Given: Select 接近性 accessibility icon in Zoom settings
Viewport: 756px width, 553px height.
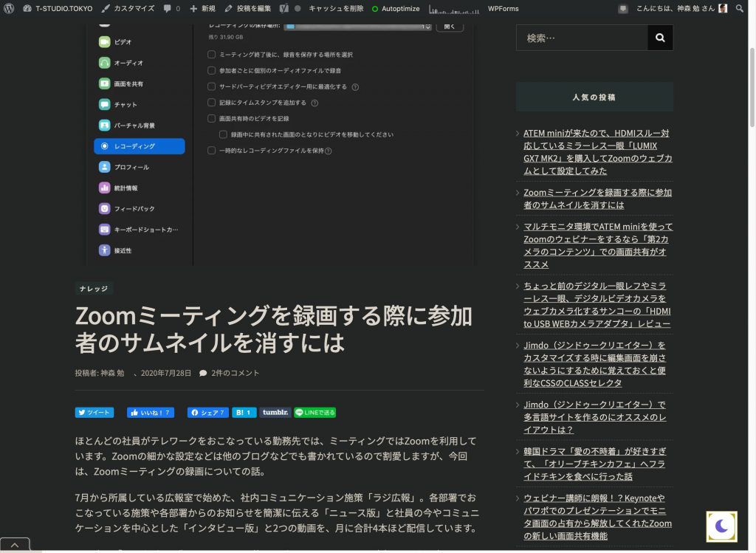Looking at the screenshot, I should pos(105,250).
